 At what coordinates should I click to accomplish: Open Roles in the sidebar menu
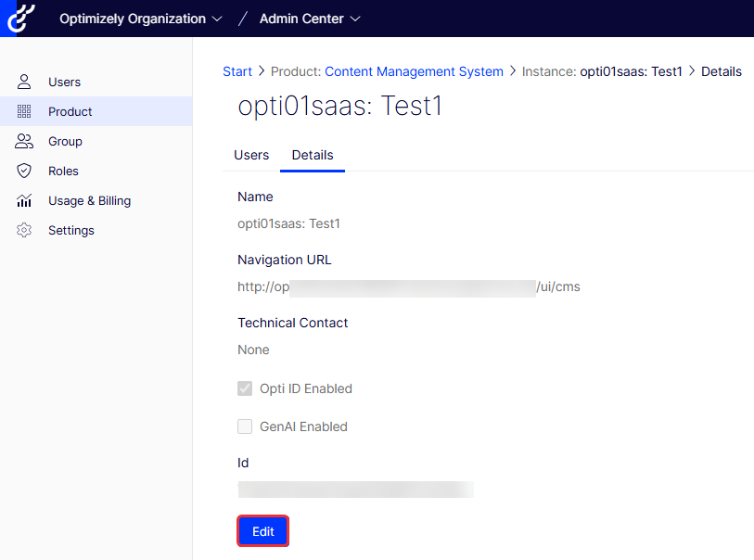63,172
